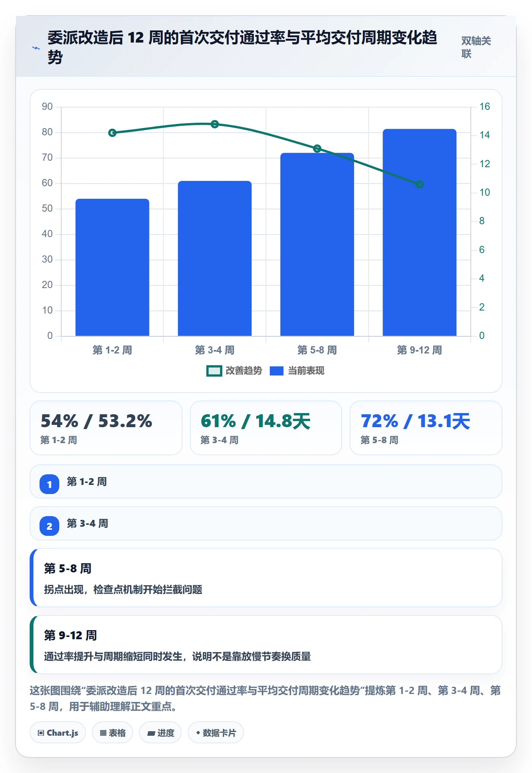Image resolution: width=532 pixels, height=773 pixels.
Task: Click the line point above the 第 3-4 周 bar
Action: click(215, 124)
